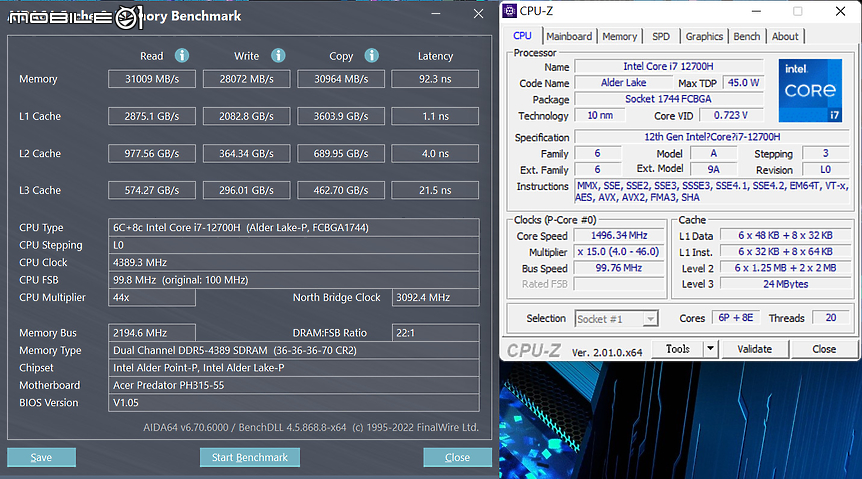862x479 pixels.
Task: Click the Close button in CPU-Z
Action: coord(824,349)
